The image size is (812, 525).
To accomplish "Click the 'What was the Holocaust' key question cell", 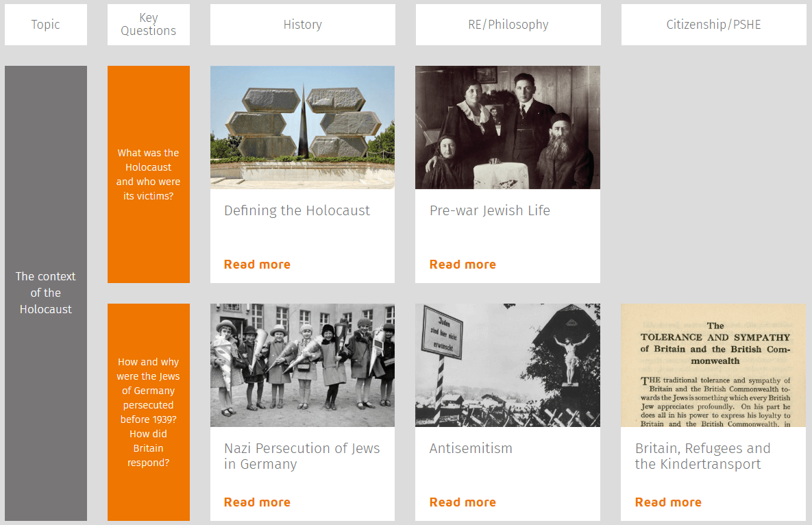I will tap(148, 174).
